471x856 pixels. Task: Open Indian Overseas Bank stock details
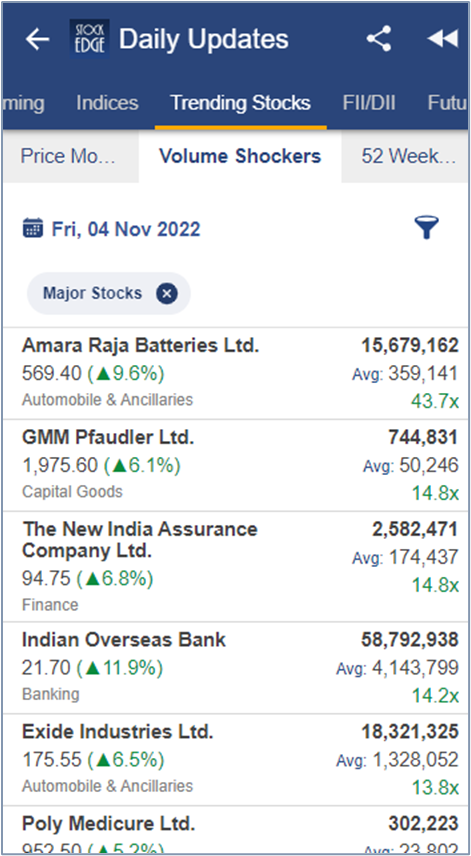(x=235, y=668)
